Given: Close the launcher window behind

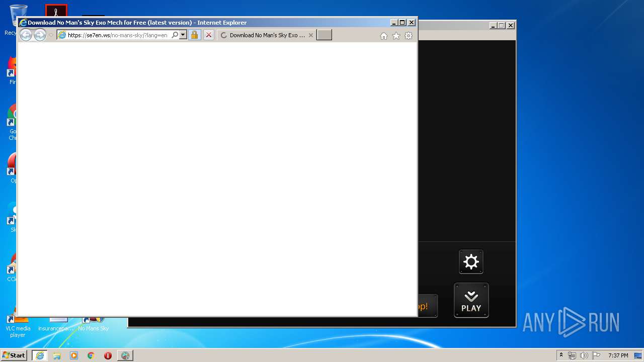Looking at the screenshot, I should 511,26.
